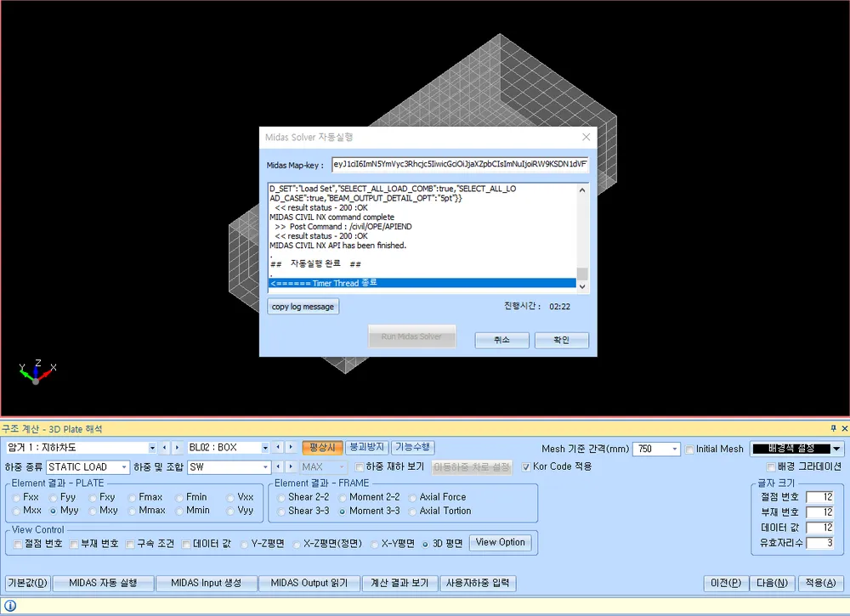Select Y-Z평면 view radio
The height and width of the screenshot is (616, 850).
(244, 544)
